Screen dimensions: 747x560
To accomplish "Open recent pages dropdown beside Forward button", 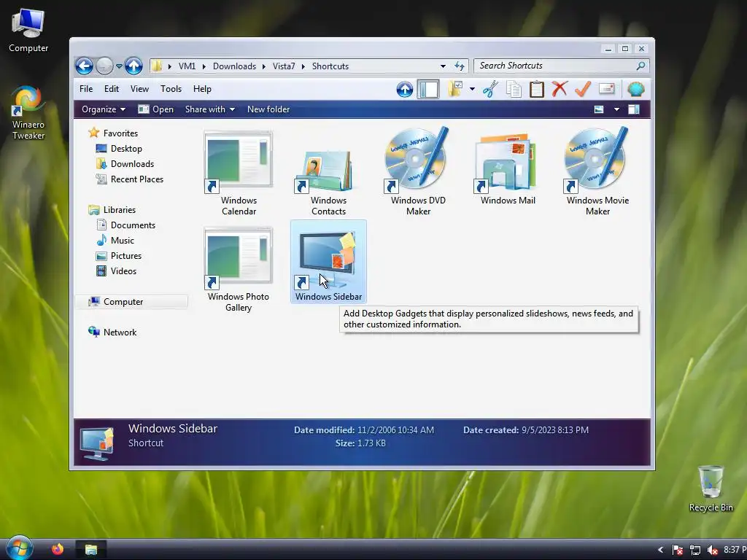I will pos(119,66).
